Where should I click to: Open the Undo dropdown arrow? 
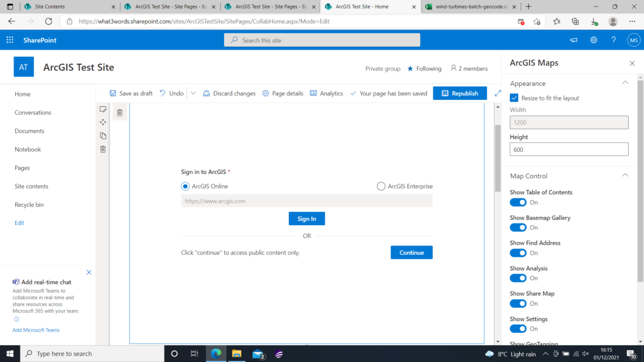(x=193, y=93)
